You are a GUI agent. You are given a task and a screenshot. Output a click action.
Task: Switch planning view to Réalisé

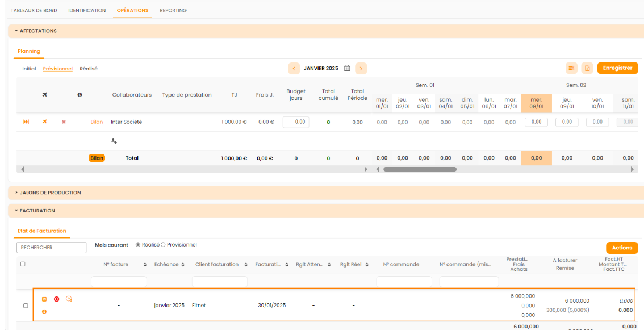coord(89,69)
